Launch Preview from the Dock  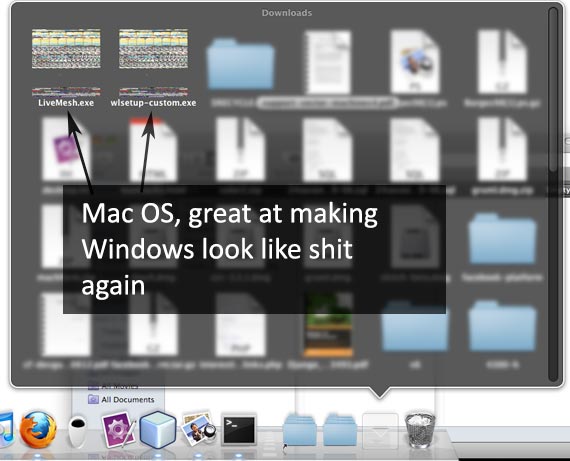coord(198,429)
